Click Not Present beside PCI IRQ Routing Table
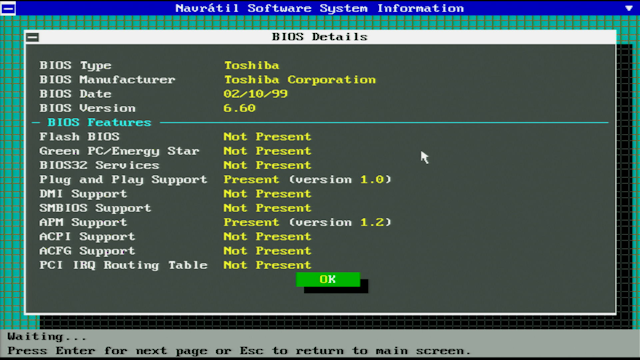This screenshot has height=360, width=640. [267, 265]
